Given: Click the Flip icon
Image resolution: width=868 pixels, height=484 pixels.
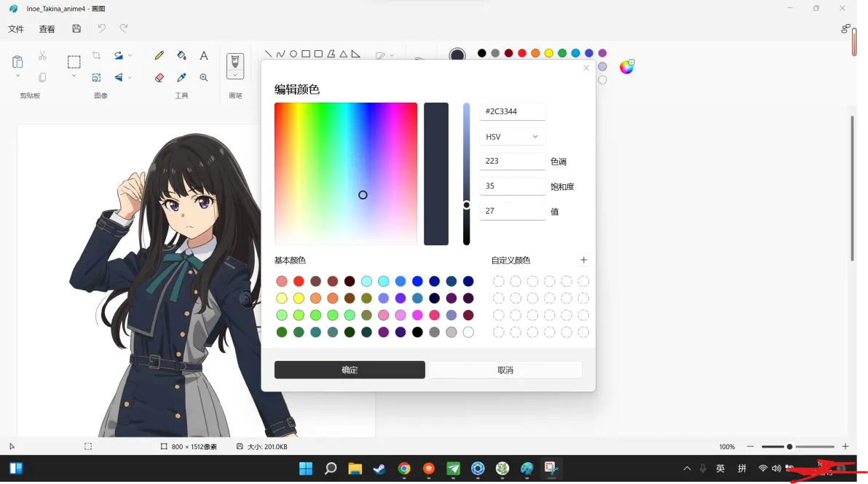Looking at the screenshot, I should tap(119, 77).
